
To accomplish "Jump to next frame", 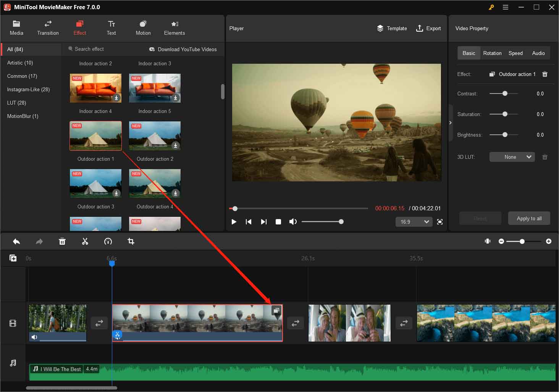I will [x=263, y=222].
